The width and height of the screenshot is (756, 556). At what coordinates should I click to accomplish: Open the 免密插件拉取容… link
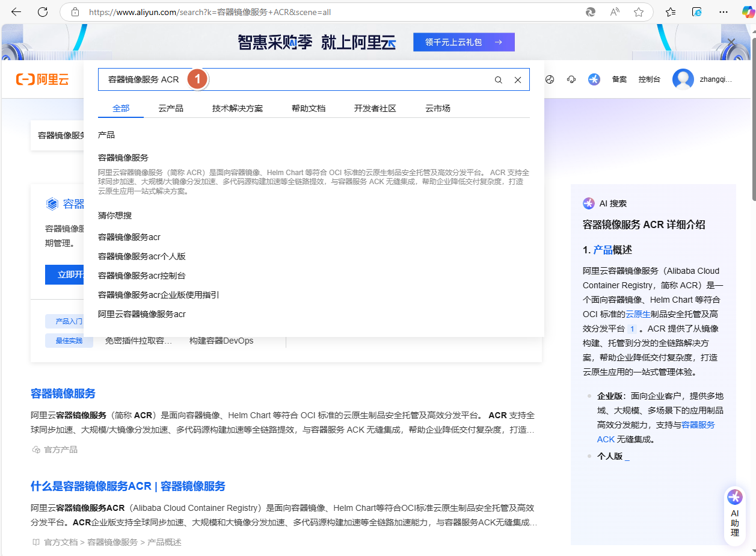[x=139, y=341]
